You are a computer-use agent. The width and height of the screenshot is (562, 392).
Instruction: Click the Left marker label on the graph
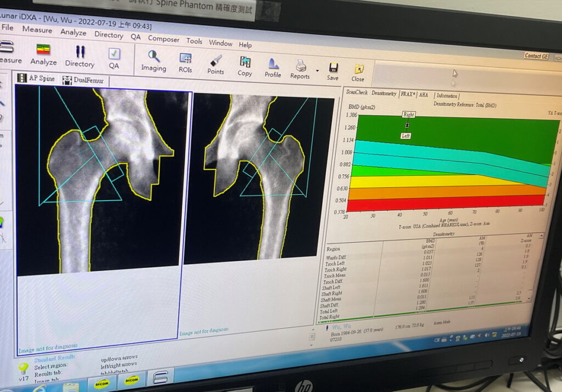click(406, 136)
